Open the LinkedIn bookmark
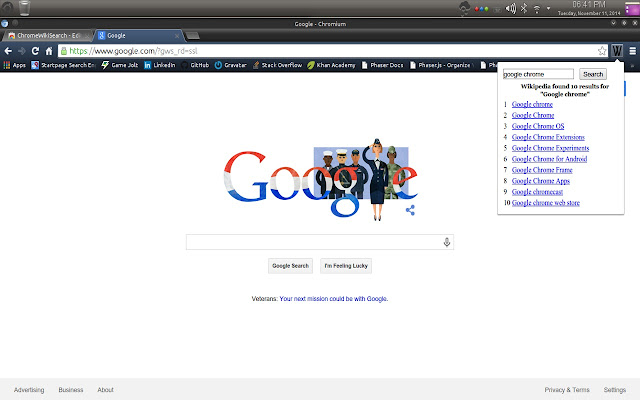640x400 pixels. [160, 65]
